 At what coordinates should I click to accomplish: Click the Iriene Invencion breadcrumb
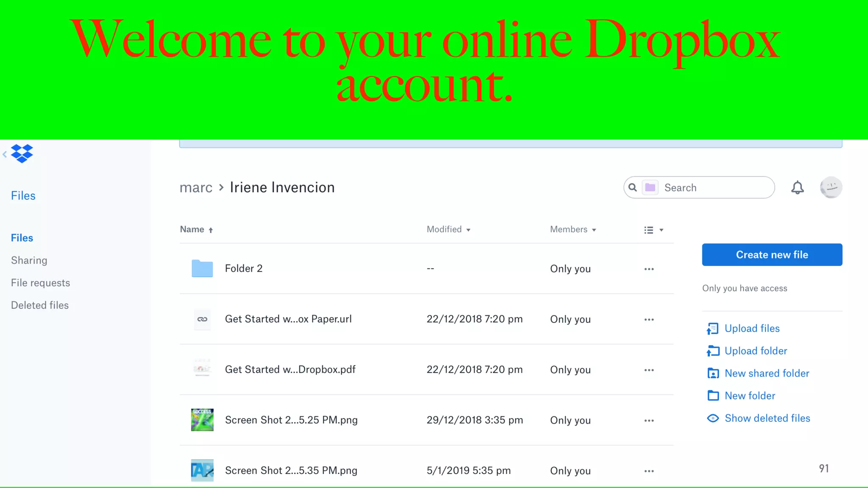(282, 187)
